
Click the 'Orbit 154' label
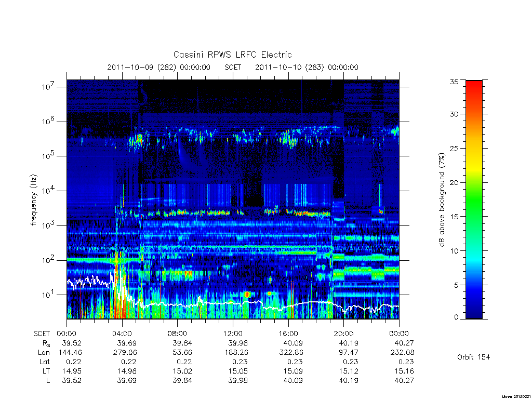pos(474,357)
